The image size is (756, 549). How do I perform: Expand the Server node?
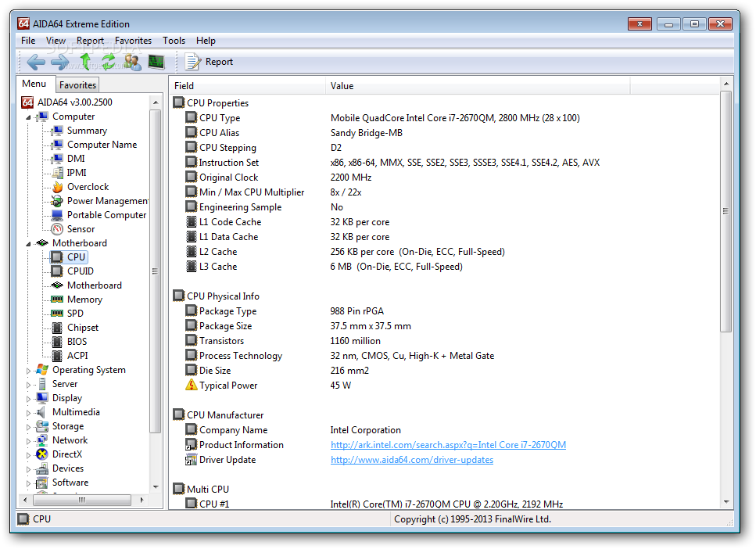click(28, 385)
